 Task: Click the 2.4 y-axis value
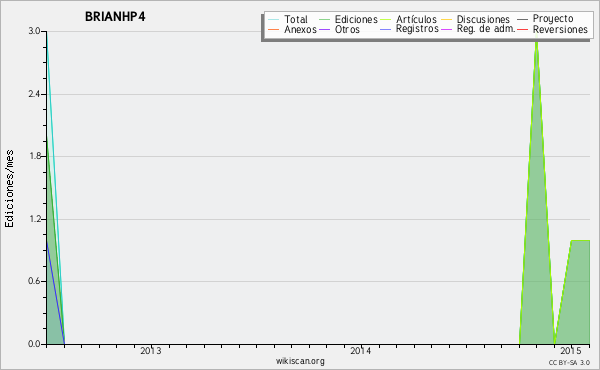pos(34,94)
